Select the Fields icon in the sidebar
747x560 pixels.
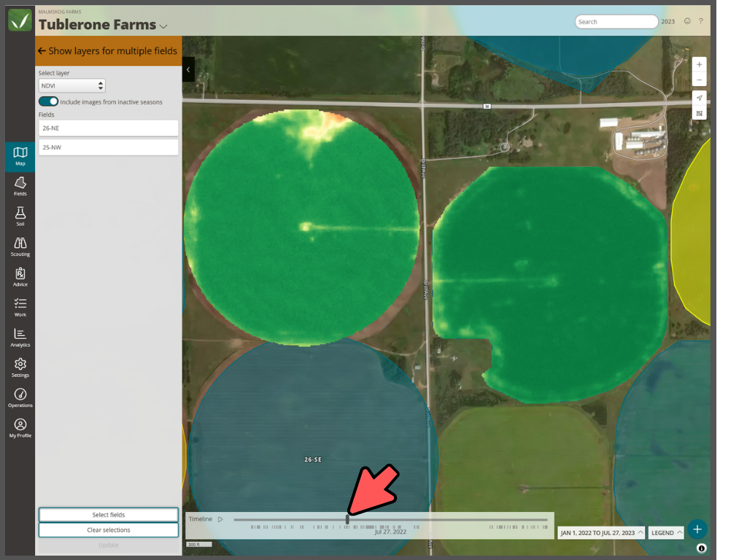click(x=20, y=187)
